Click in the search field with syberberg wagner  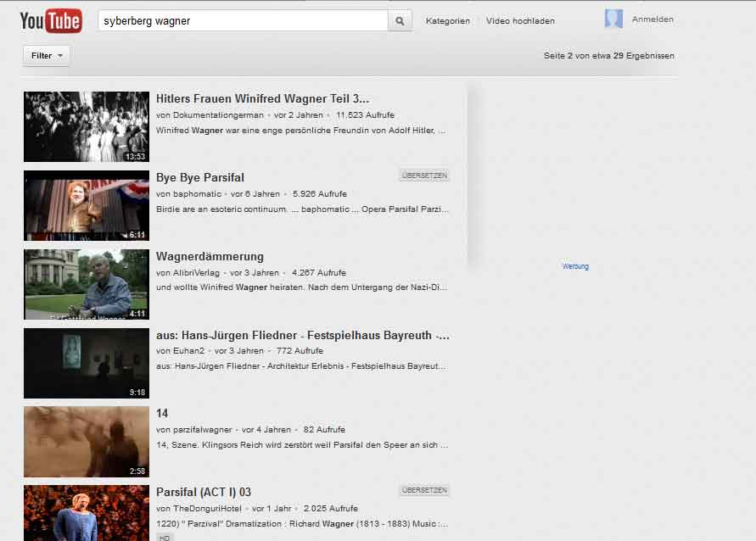point(243,21)
